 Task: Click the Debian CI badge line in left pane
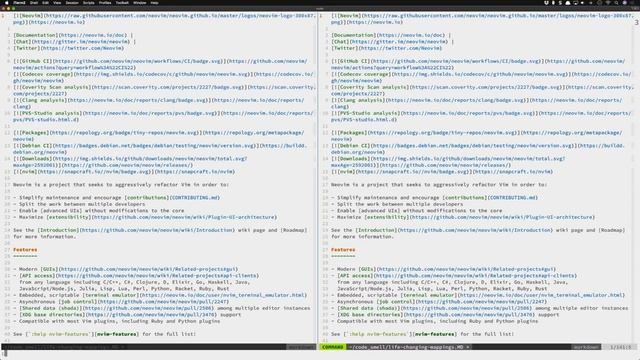160,149
